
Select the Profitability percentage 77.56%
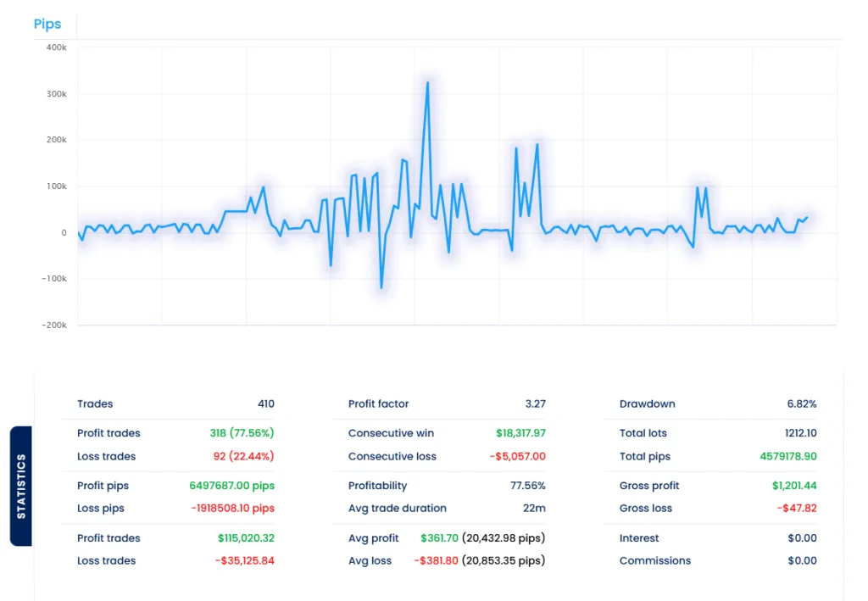[529, 486]
